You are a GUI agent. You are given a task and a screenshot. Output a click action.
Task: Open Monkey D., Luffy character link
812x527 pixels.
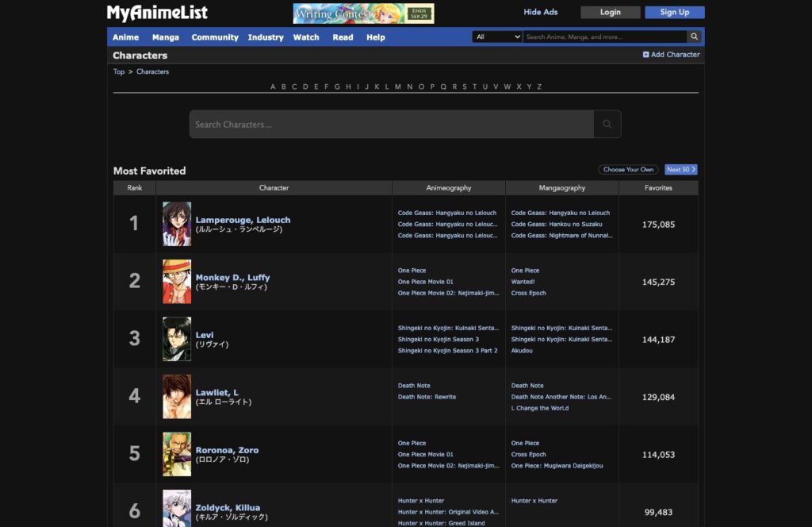pyautogui.click(x=232, y=277)
